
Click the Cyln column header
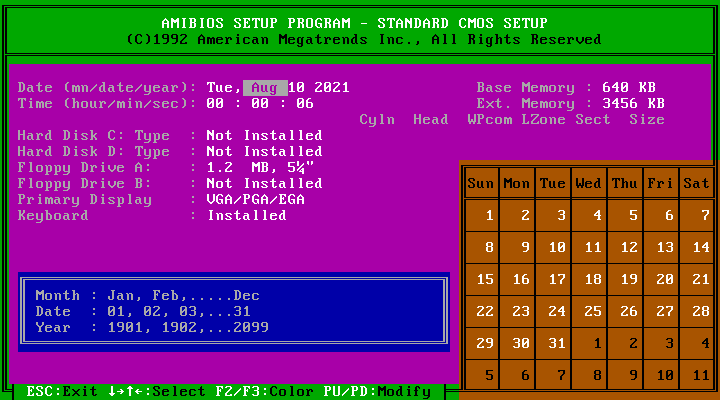pos(377,120)
